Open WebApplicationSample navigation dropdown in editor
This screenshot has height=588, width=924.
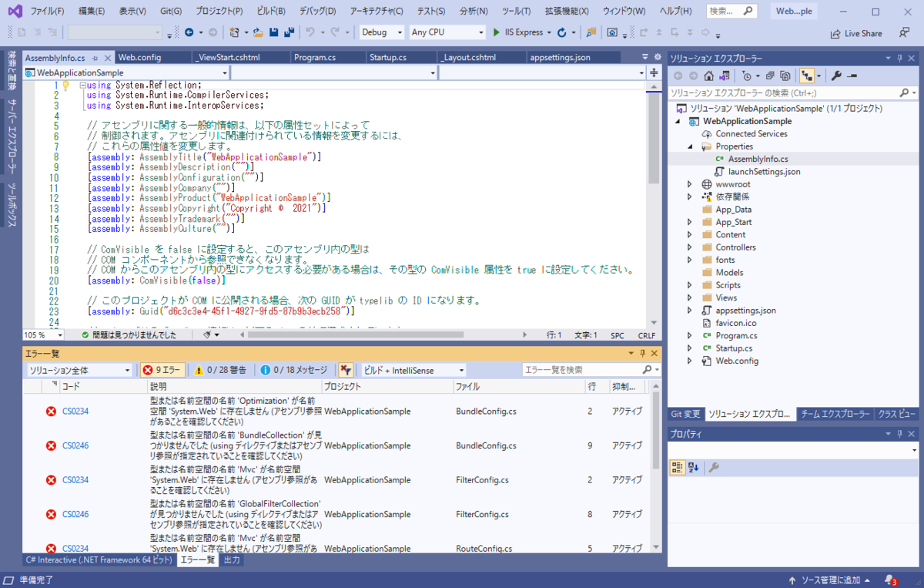pos(126,72)
